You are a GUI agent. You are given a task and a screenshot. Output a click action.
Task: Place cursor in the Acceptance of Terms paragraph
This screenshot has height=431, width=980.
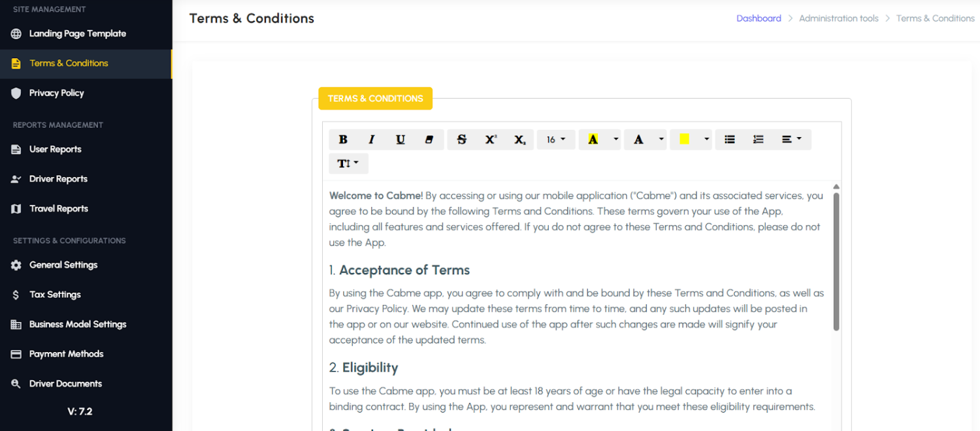click(x=576, y=317)
